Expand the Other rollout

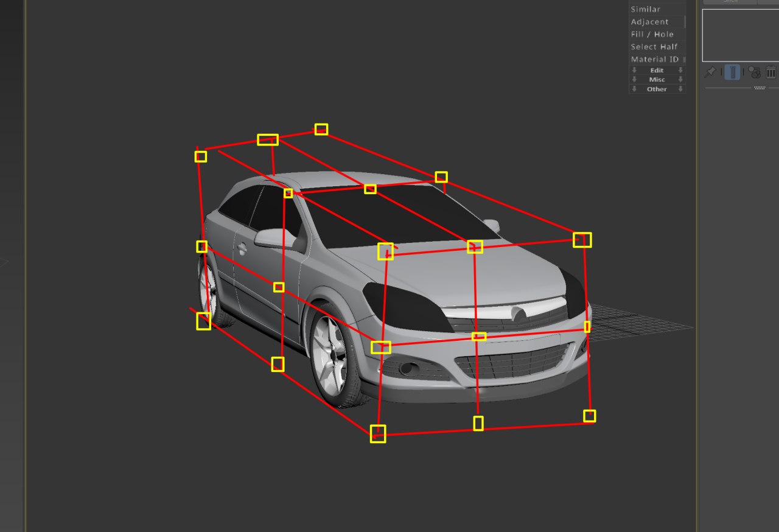click(657, 89)
